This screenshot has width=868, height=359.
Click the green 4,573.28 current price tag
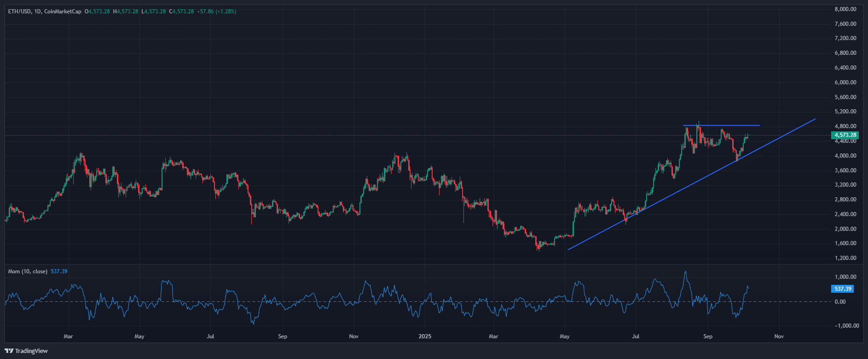845,135
